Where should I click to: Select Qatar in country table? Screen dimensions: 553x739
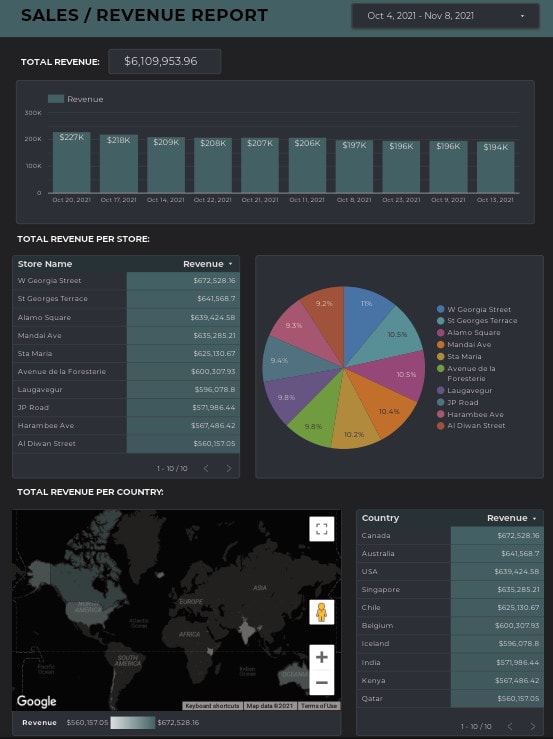point(450,698)
